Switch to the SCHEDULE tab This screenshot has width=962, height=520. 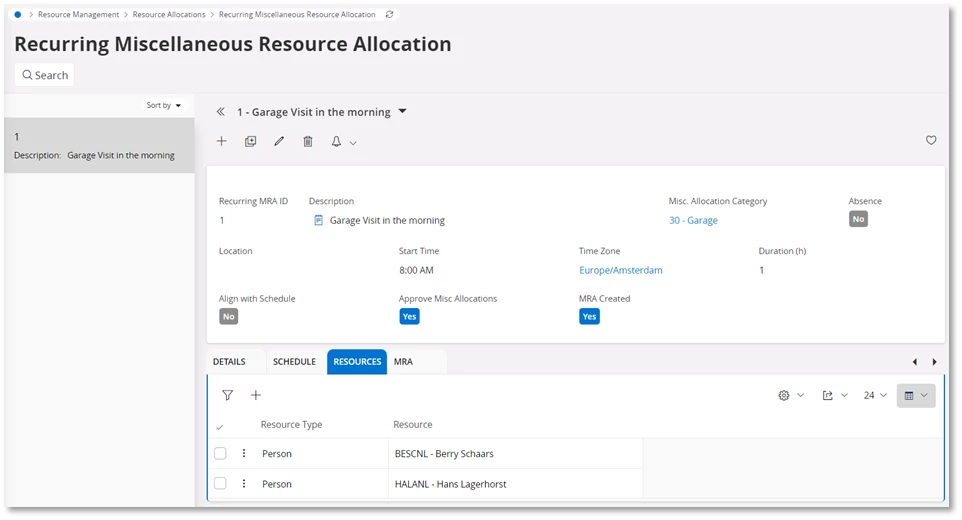click(x=294, y=362)
